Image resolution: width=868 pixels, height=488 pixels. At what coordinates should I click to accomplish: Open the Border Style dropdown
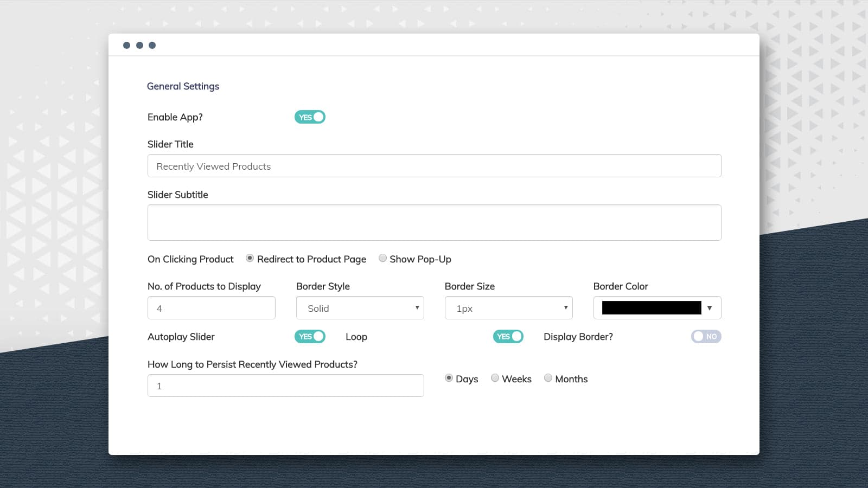click(360, 308)
